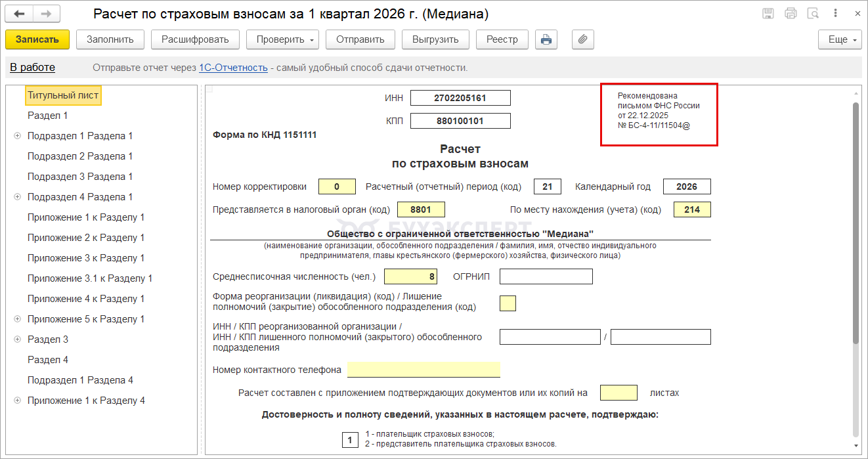Viewport: 868px width, 459px height.
Task: Click the Номер контактного телефона field
Action: coord(423,370)
